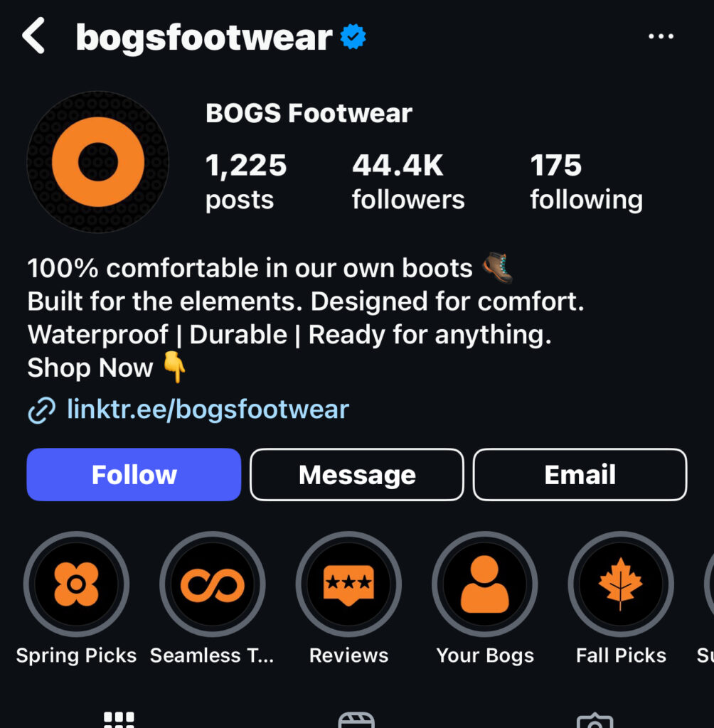Image resolution: width=714 pixels, height=728 pixels.
Task: Switch to the grid posts tab
Action: (x=119, y=719)
